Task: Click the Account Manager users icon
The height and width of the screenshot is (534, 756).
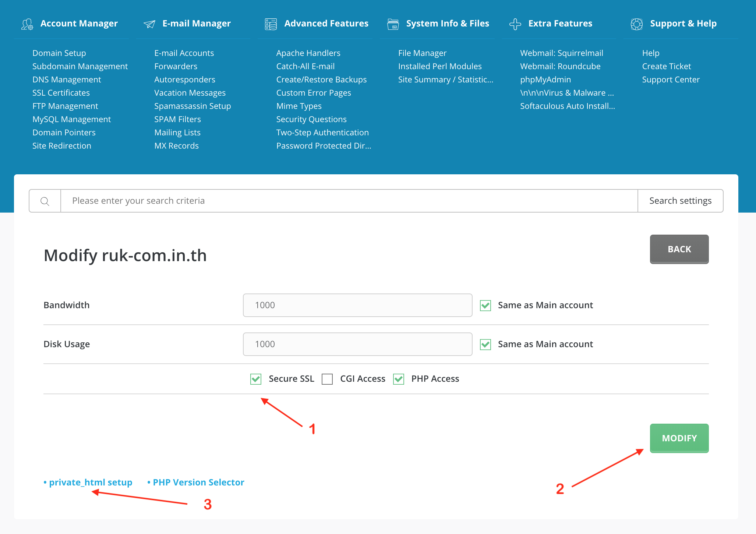Action: click(27, 24)
